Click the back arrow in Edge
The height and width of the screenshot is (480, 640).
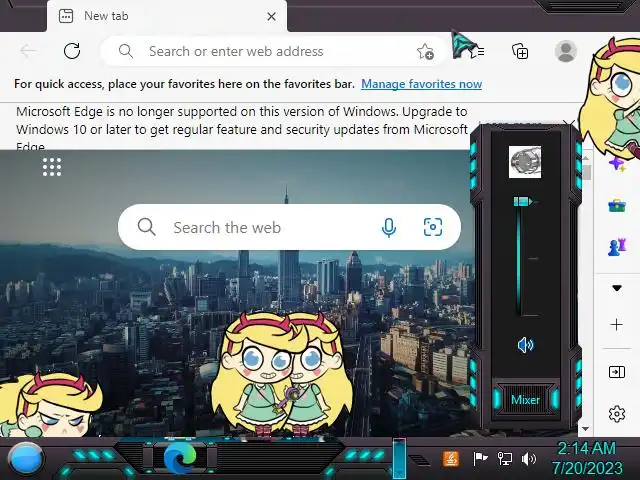click(28, 51)
